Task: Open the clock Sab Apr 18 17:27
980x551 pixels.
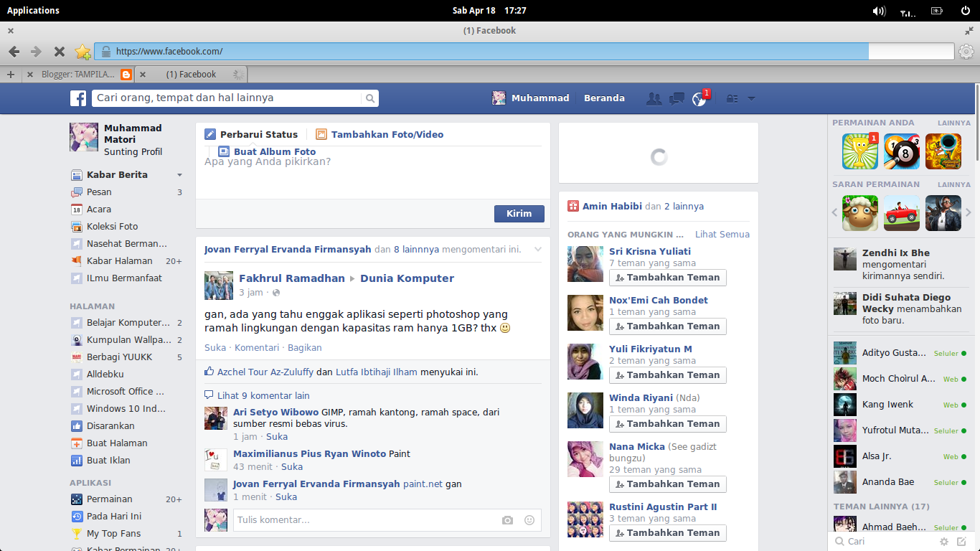Action: (x=489, y=10)
